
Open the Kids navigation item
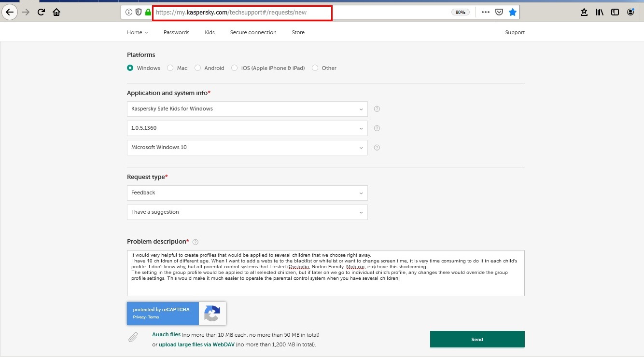[x=210, y=32]
